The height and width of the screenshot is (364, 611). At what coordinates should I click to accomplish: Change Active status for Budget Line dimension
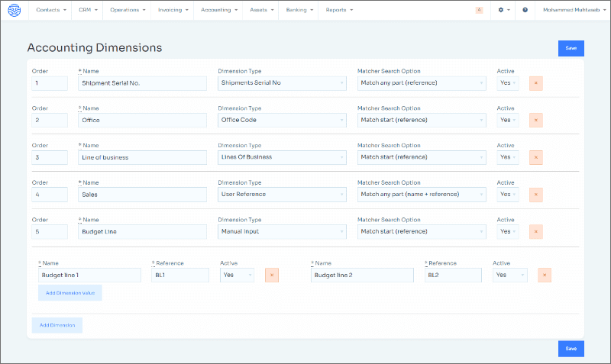tap(507, 231)
